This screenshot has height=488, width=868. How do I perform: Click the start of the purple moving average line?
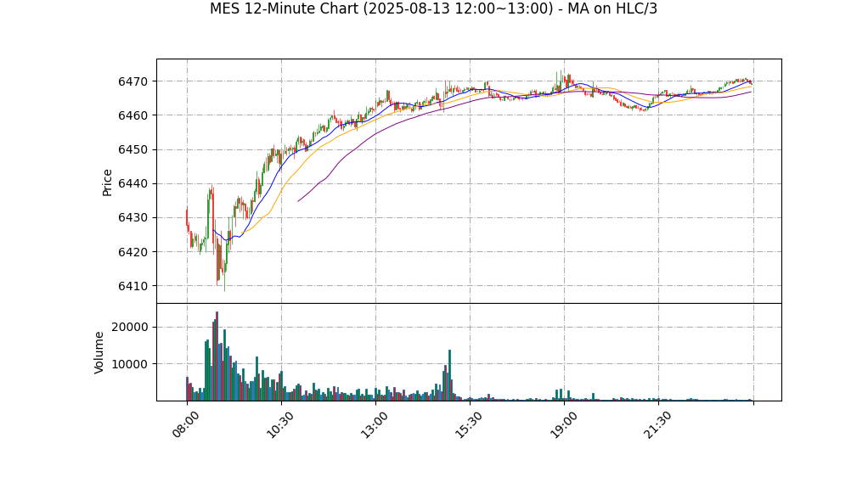298,201
